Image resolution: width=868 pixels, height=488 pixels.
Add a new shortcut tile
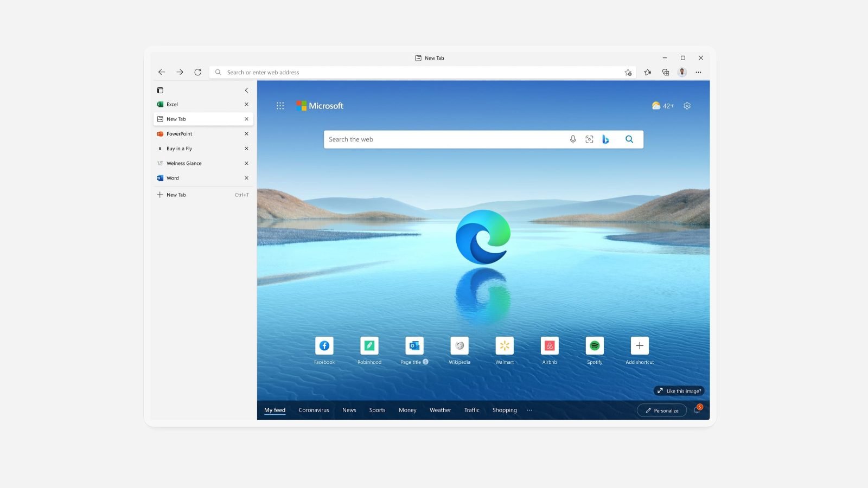coord(639,346)
